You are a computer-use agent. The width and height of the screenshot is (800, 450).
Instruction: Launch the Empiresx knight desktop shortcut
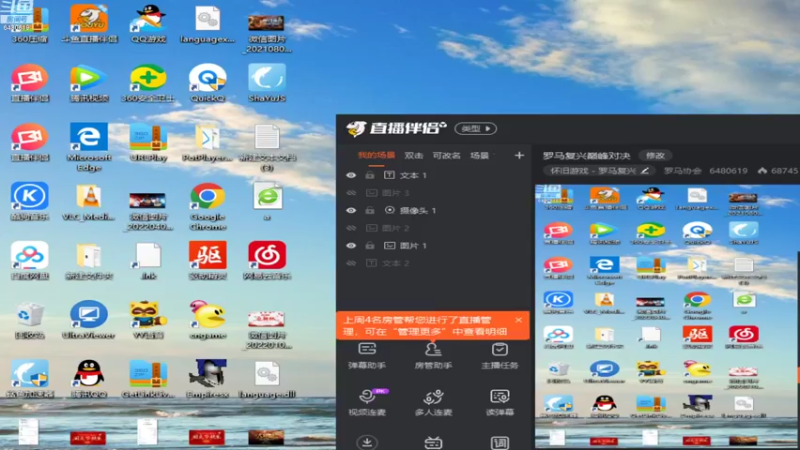[208, 379]
